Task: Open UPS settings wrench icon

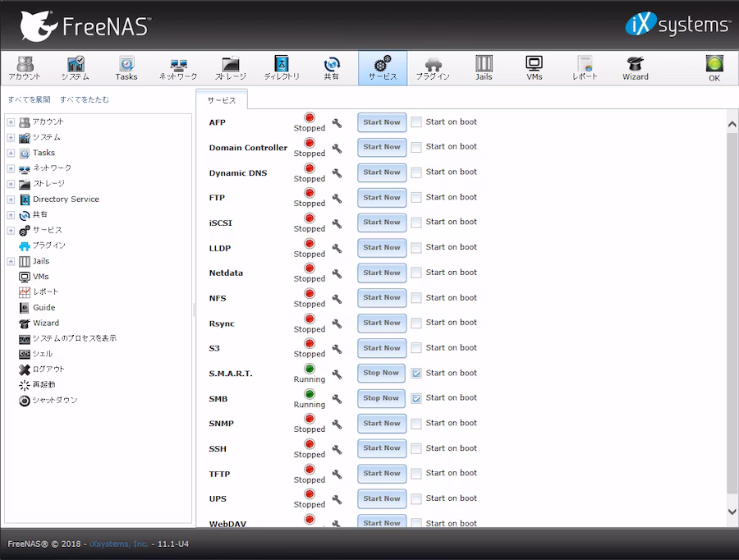Action: coord(337,500)
